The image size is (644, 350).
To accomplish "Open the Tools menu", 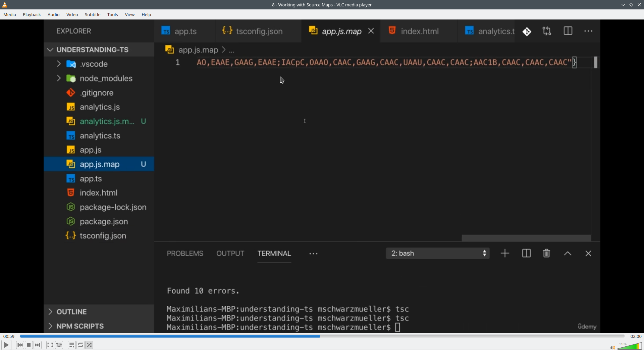I will click(x=113, y=15).
